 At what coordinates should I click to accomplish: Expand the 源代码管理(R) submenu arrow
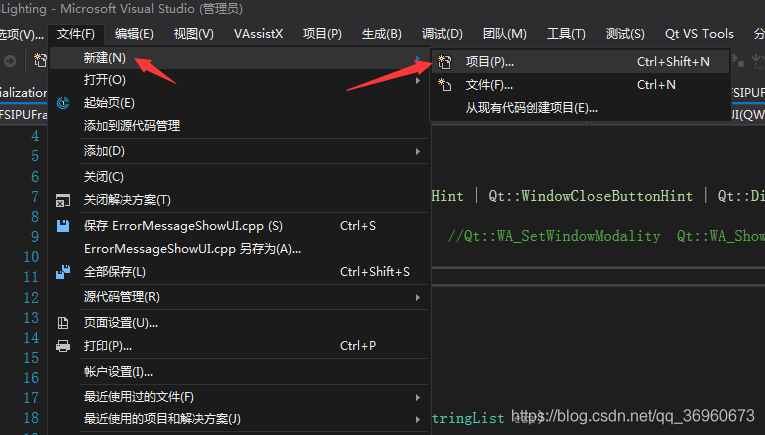[x=418, y=297]
